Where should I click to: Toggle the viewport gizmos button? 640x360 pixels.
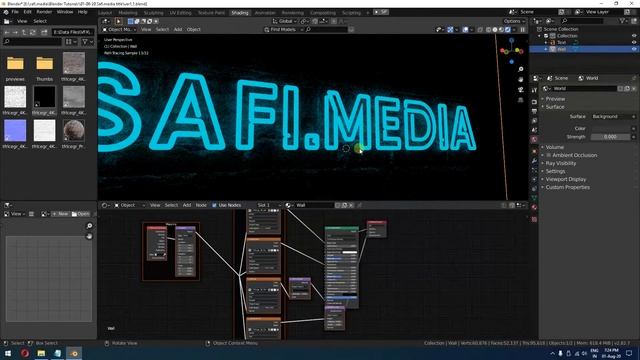(450, 29)
